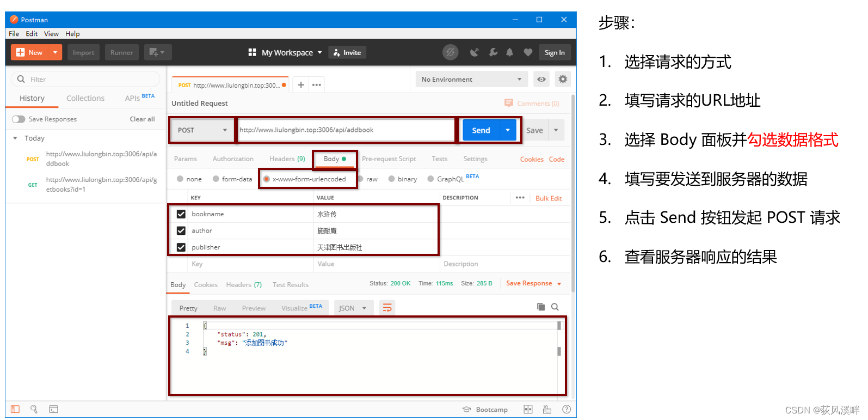Click the blue Send button
Screen dimensions: 868x420
point(481,130)
